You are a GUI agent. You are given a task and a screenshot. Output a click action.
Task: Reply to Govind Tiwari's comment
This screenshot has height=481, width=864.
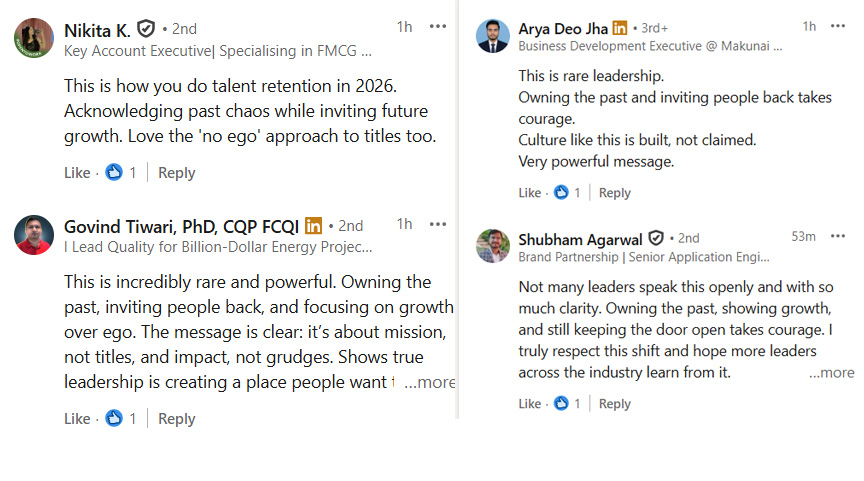(x=176, y=419)
